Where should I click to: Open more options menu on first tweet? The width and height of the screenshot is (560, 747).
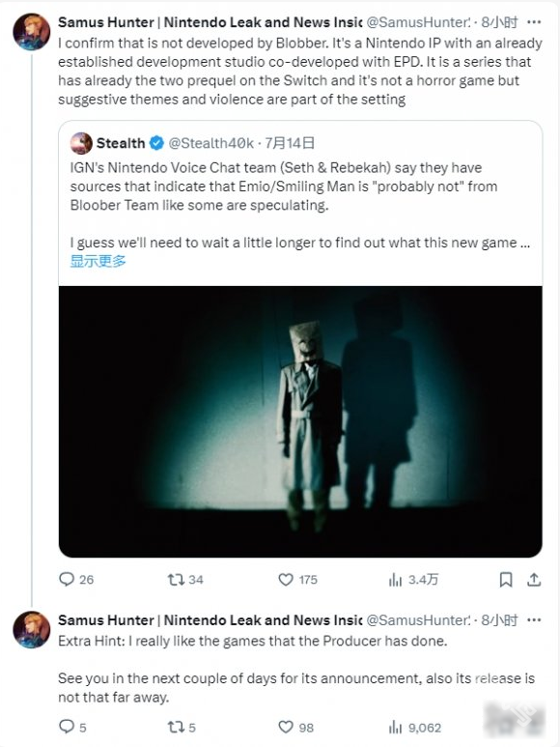(x=534, y=22)
